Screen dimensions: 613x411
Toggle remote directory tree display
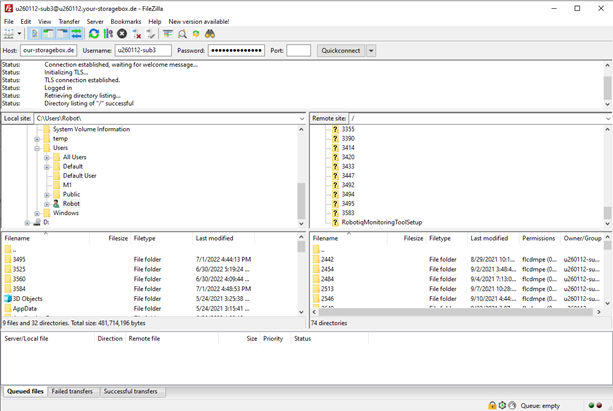pyautogui.click(x=63, y=34)
